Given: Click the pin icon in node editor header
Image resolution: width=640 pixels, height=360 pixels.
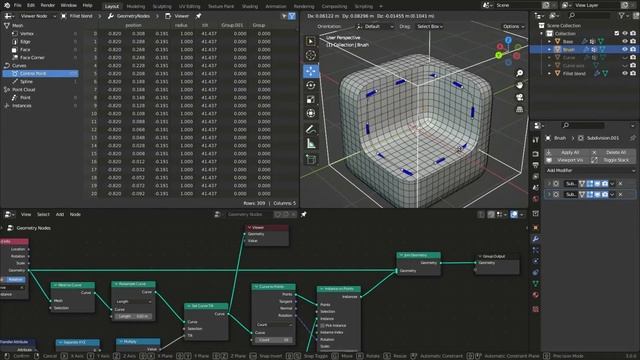Looking at the screenshot, I should pos(304,214).
